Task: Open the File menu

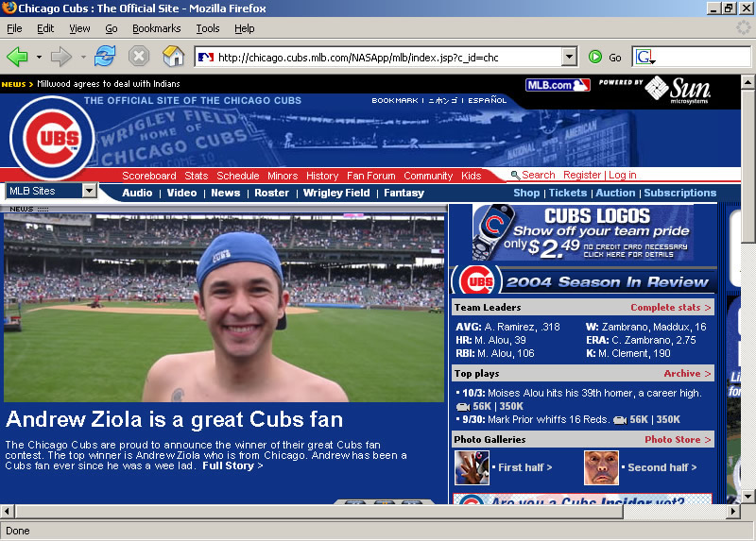Action: point(14,28)
